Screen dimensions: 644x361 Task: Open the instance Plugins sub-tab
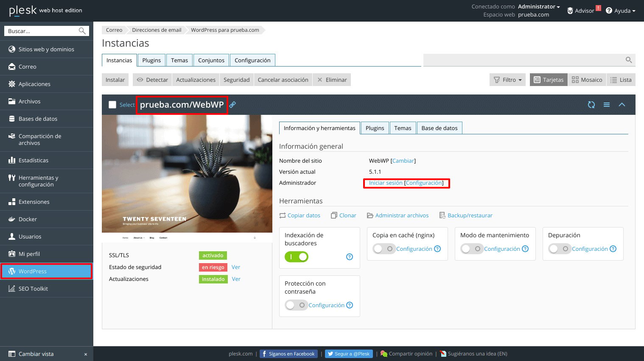click(x=375, y=128)
